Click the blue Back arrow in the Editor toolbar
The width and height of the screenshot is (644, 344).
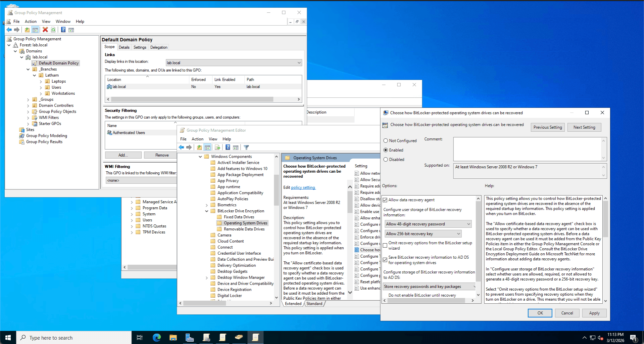point(181,147)
